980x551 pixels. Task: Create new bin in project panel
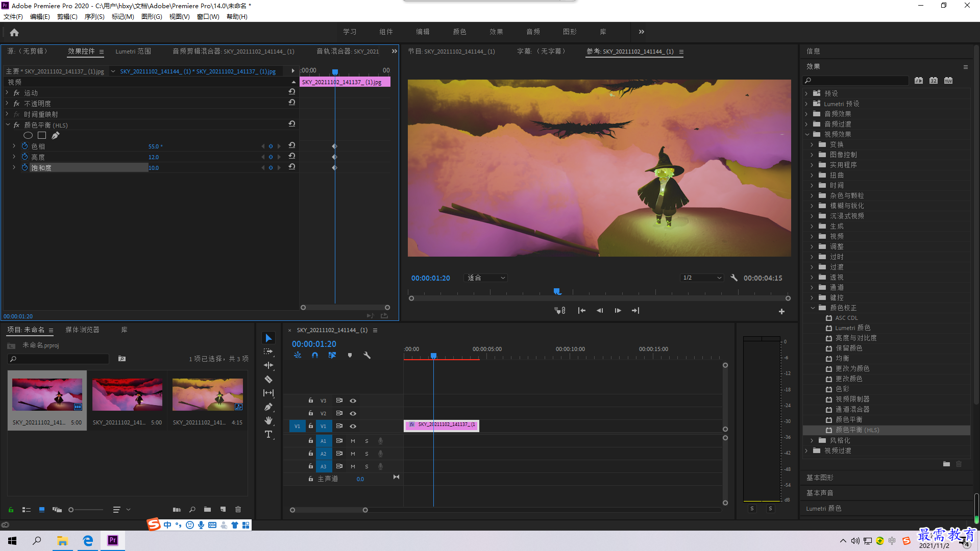point(207,510)
